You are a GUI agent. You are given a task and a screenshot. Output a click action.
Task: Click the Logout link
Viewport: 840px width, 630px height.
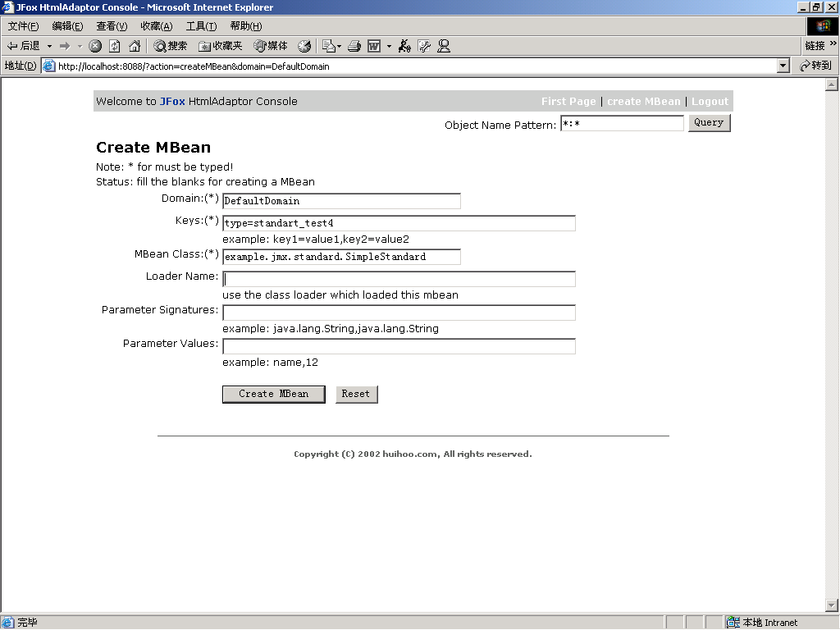(710, 101)
